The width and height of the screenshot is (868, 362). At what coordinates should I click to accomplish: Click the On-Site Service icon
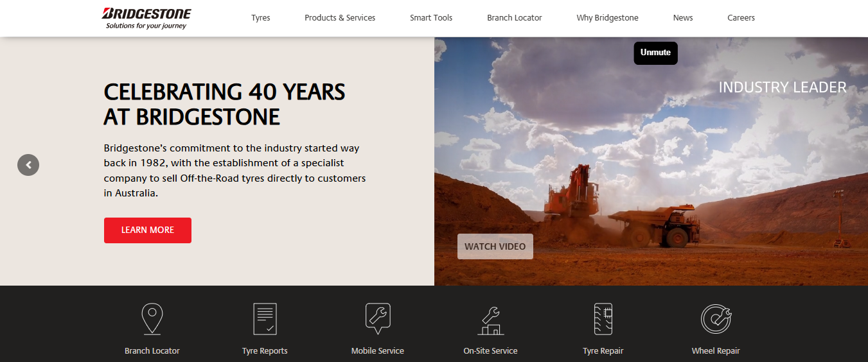click(x=490, y=320)
